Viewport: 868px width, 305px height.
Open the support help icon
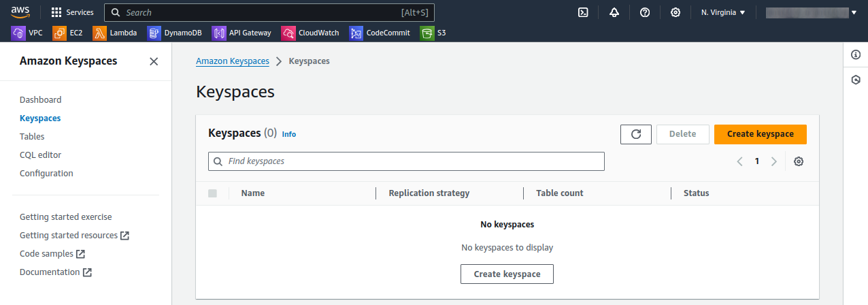pos(645,12)
